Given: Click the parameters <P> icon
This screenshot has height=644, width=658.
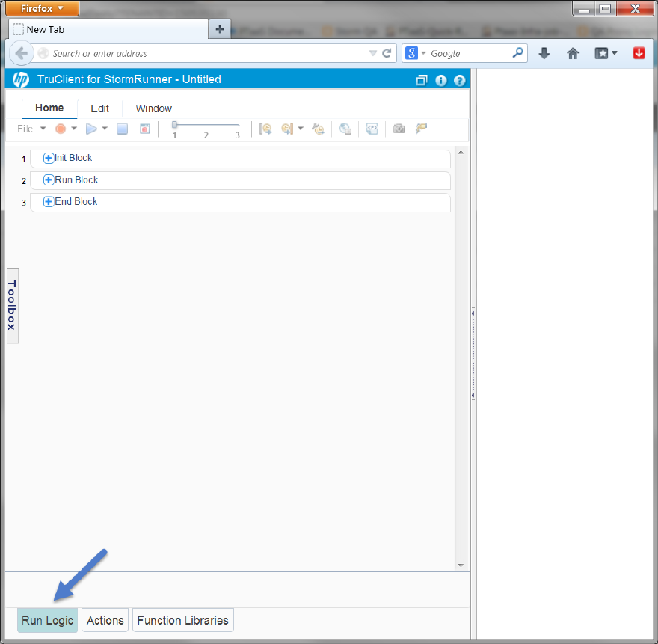Looking at the screenshot, I should coord(372,129).
